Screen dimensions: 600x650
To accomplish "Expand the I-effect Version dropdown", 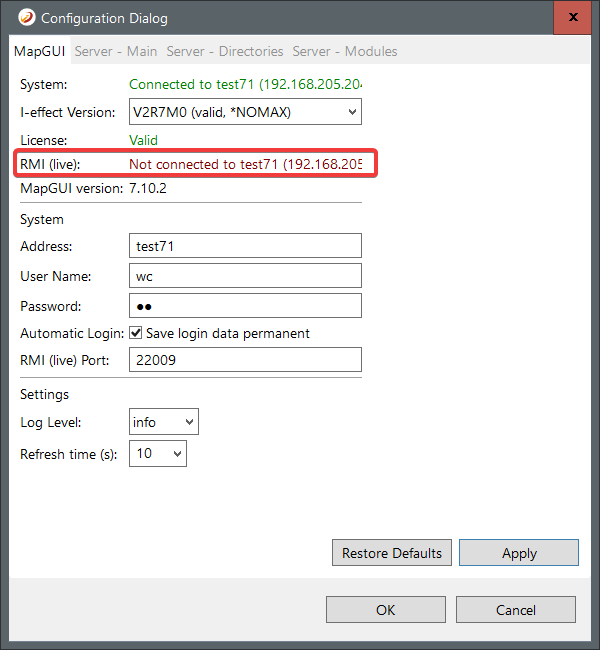I will point(245,112).
